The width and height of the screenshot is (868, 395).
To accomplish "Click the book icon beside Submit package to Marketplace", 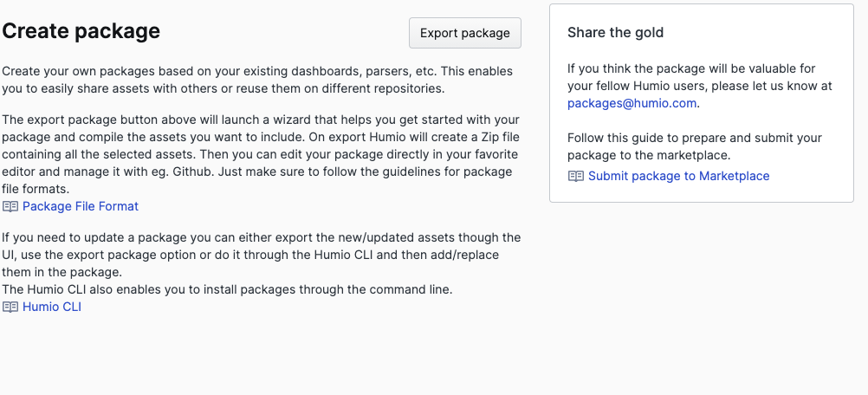I will click(x=576, y=176).
